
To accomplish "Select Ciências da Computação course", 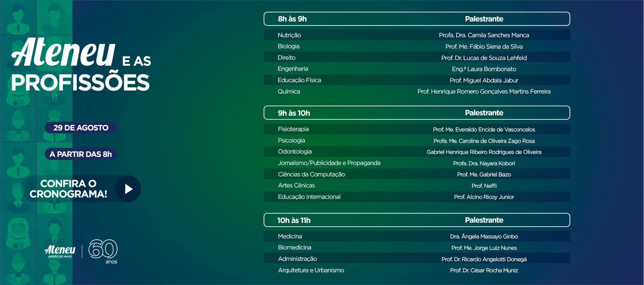I will (311, 174).
